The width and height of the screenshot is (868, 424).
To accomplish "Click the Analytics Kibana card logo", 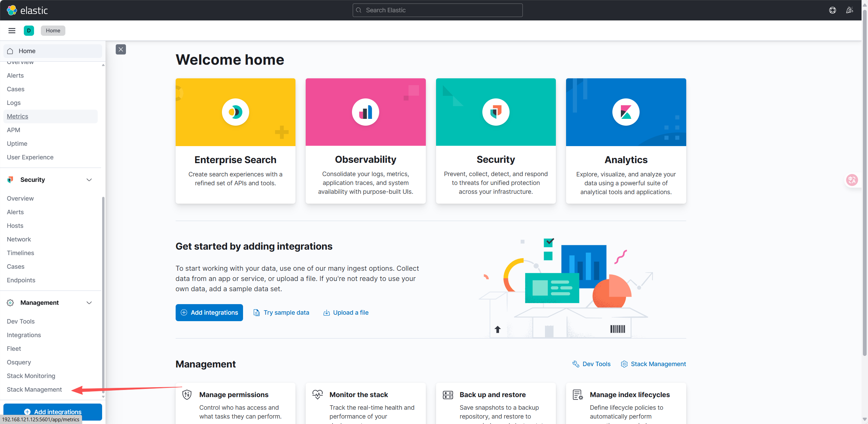I will 626,112.
